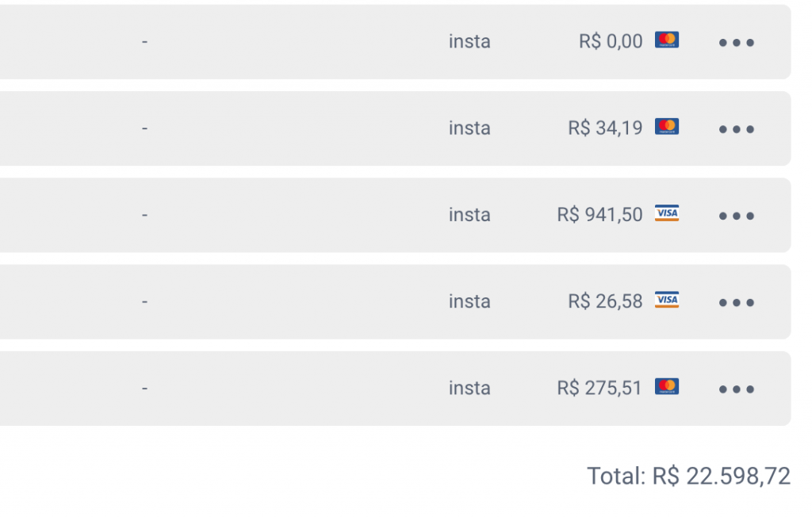Select the R$ 34,19 amount text

[x=605, y=128]
